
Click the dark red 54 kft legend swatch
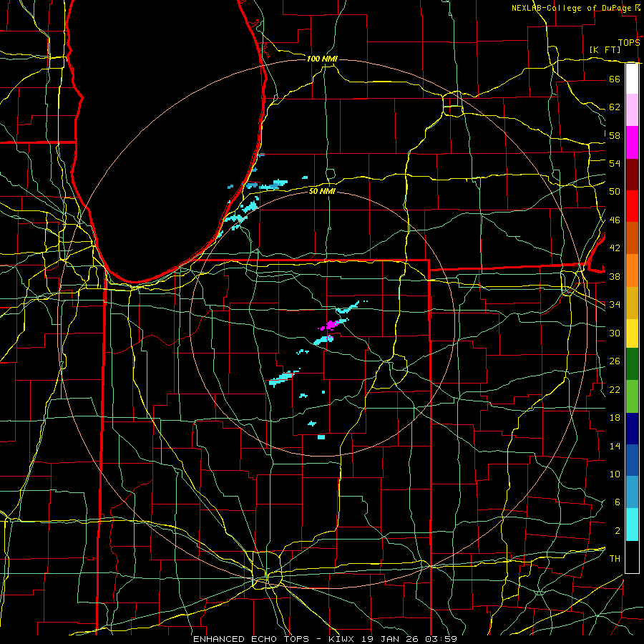click(x=632, y=175)
